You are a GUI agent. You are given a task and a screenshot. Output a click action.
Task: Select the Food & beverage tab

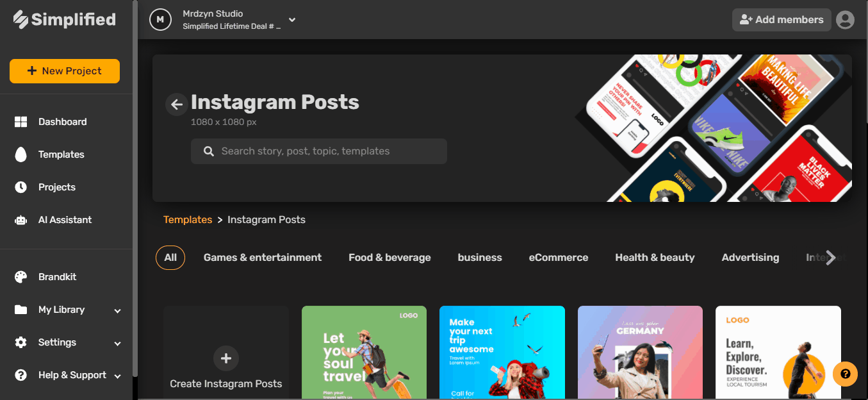click(x=389, y=258)
